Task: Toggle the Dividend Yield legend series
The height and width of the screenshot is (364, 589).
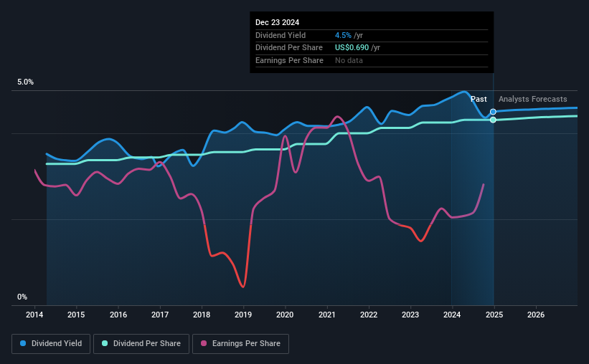Action: (x=51, y=344)
